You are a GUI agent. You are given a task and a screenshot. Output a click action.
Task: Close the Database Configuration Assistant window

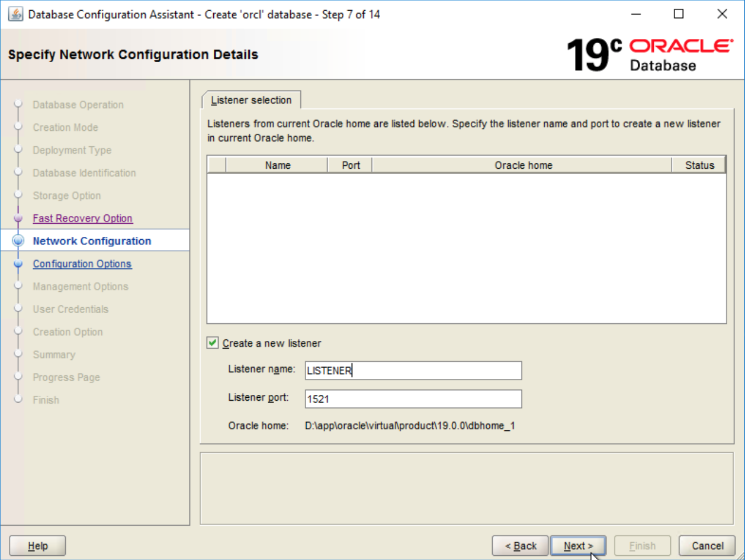(x=722, y=14)
